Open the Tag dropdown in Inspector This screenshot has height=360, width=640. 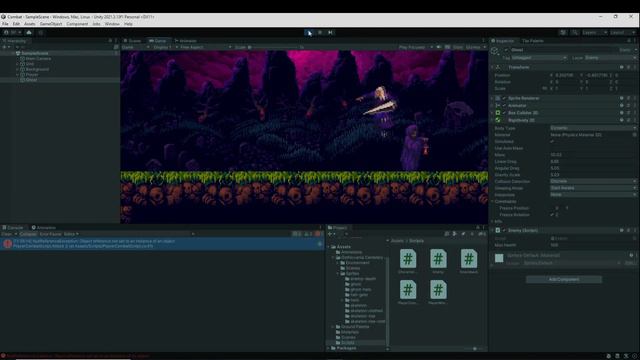(539, 58)
